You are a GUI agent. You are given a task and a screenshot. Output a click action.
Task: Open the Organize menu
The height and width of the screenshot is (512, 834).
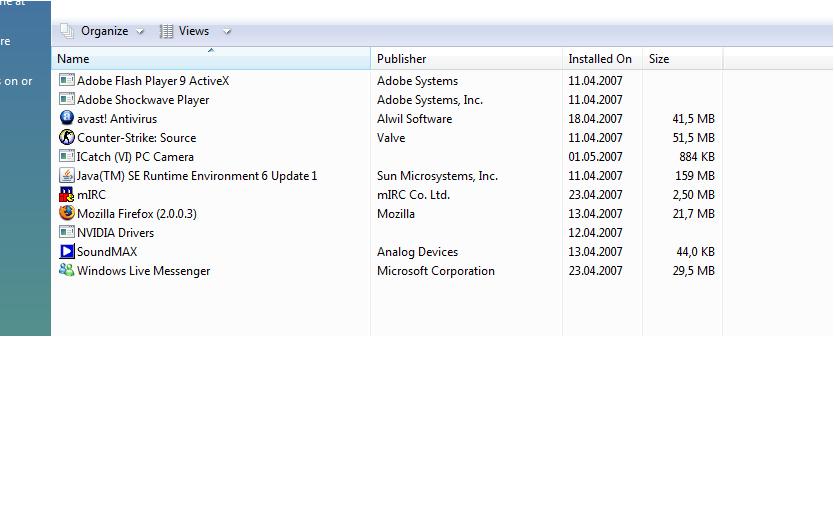coord(104,31)
